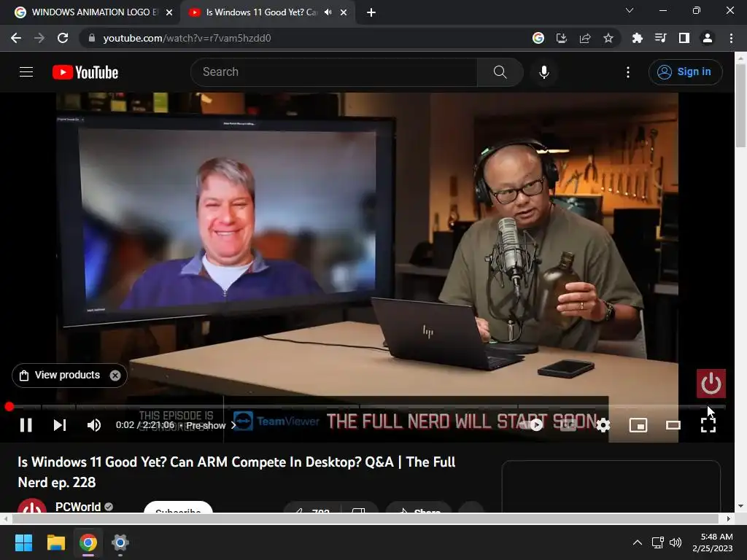Open the Windows Start menu
This screenshot has width=747, height=560.
tap(23, 542)
